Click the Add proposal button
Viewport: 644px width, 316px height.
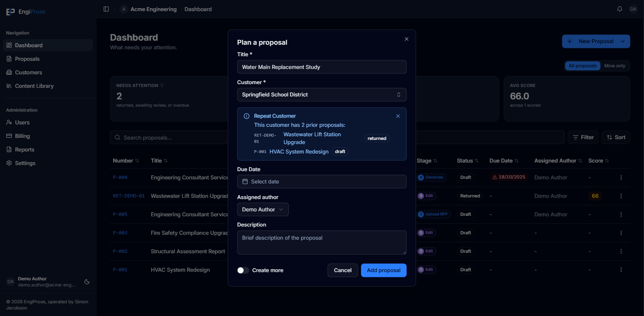click(384, 270)
